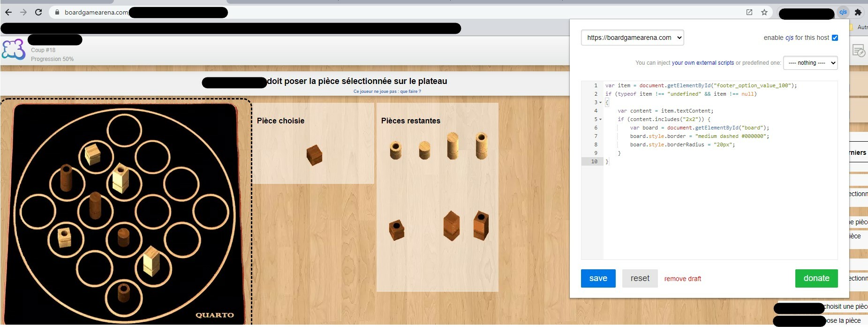Click the reset button
This screenshot has height=327, width=868.
(640, 278)
